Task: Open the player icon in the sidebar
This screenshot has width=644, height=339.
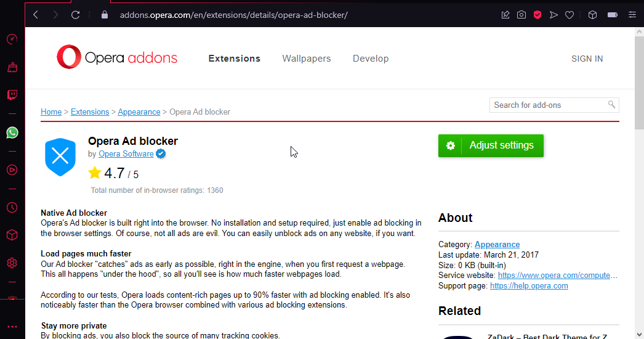Action: click(12, 169)
